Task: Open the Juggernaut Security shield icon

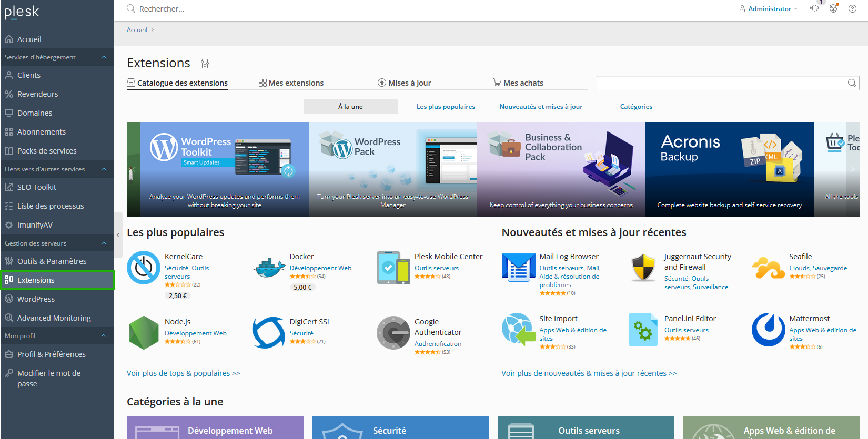Action: pyautogui.click(x=643, y=268)
